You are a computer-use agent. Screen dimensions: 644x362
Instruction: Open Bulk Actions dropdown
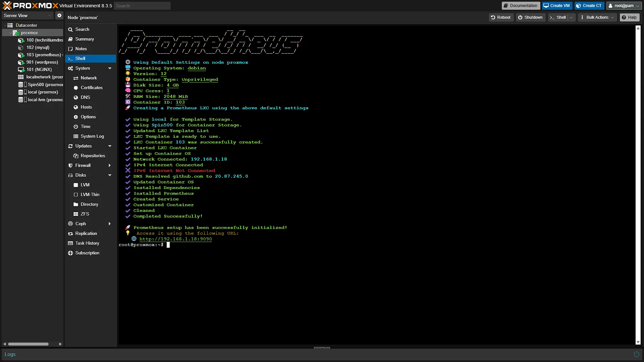coord(597,17)
